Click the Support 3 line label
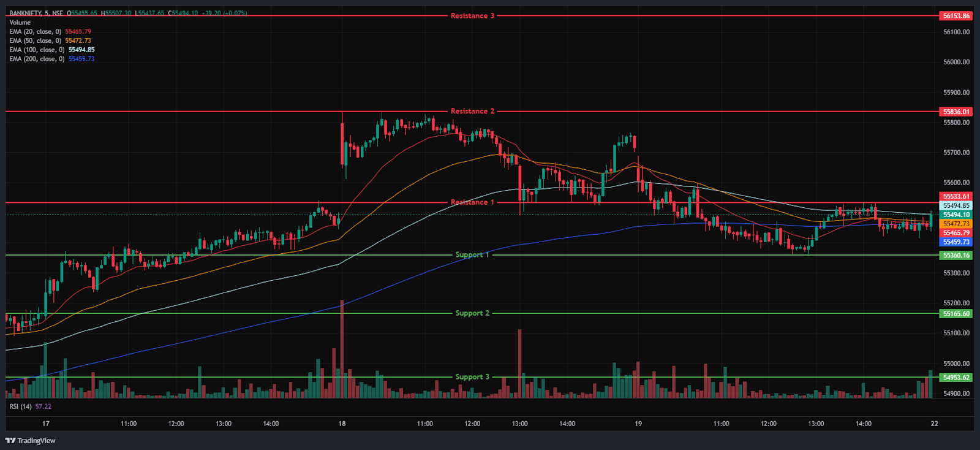 [472, 377]
